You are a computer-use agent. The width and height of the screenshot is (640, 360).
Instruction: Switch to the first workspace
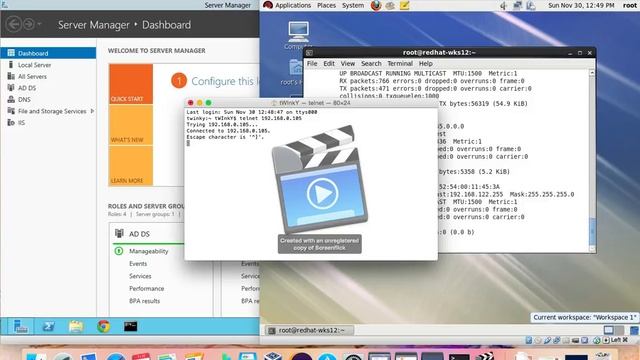coord(609,330)
